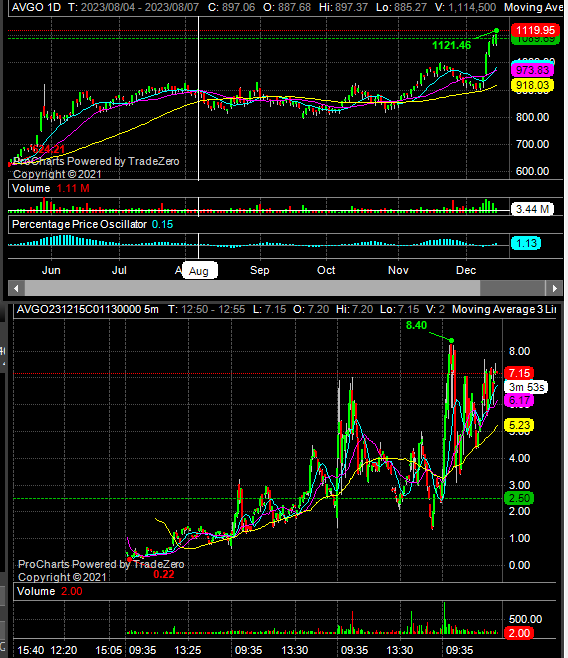The image size is (568, 658).
Task: Click the 15:05 time axis label
Action: (109, 650)
